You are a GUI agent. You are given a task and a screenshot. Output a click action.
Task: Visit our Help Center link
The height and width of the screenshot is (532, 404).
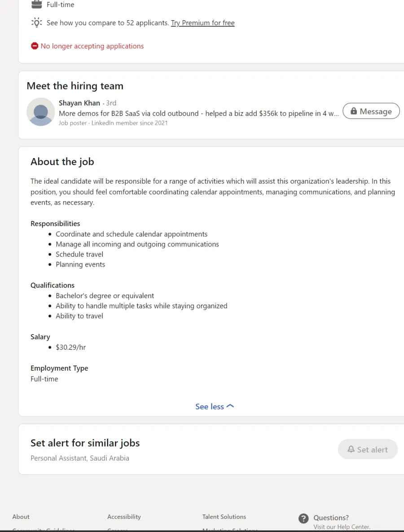pyautogui.click(x=342, y=527)
